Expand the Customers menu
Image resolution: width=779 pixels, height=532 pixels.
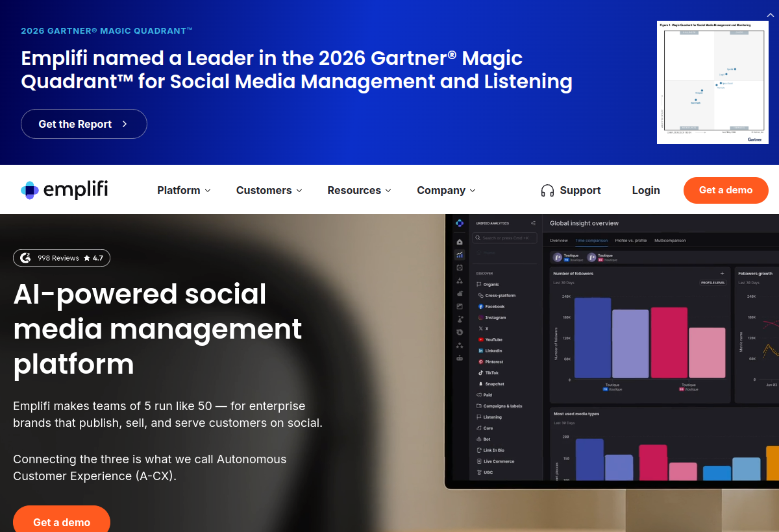269,190
